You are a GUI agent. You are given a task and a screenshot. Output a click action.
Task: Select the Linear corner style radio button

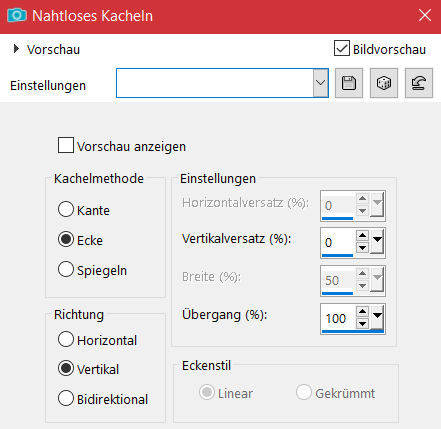tap(207, 392)
